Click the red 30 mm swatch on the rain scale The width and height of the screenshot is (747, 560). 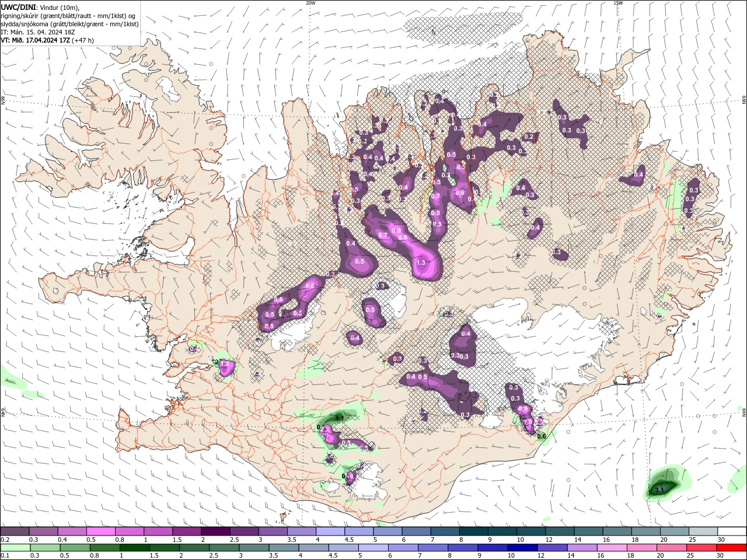click(731, 548)
